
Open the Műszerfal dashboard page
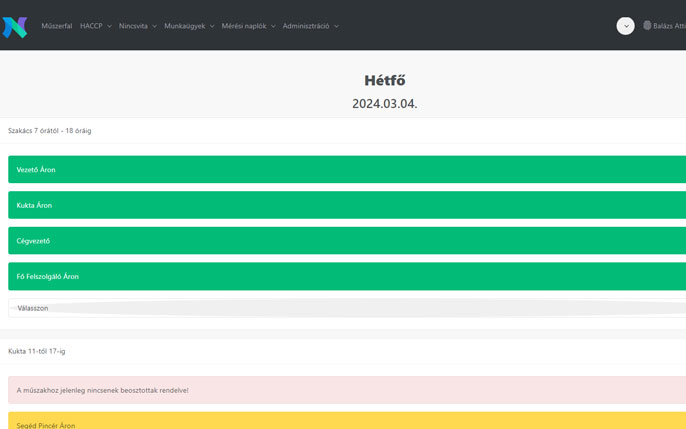click(56, 26)
